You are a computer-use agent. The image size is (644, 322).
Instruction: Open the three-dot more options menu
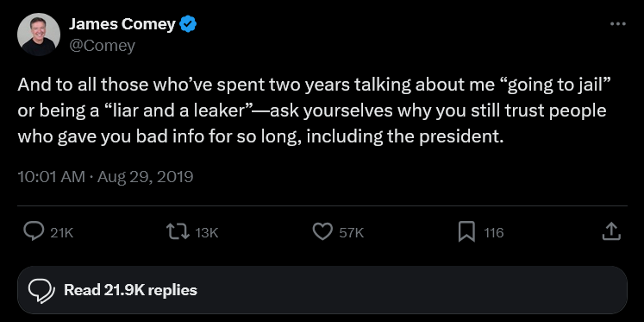click(x=618, y=24)
